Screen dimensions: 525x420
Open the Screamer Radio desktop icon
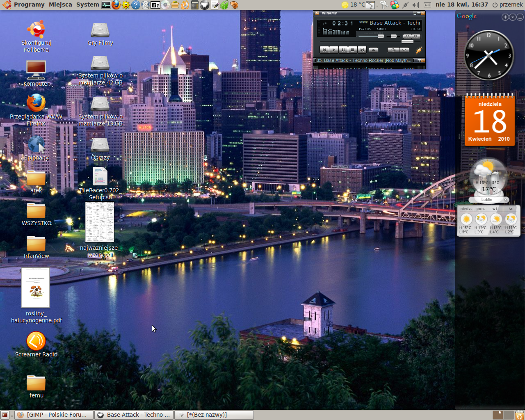[36, 342]
